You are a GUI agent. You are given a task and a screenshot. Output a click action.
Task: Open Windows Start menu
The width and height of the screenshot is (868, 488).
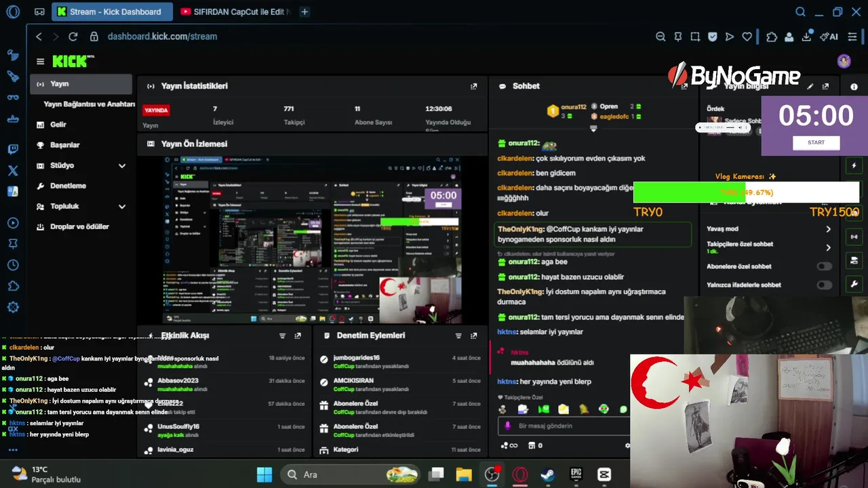pos(264,474)
